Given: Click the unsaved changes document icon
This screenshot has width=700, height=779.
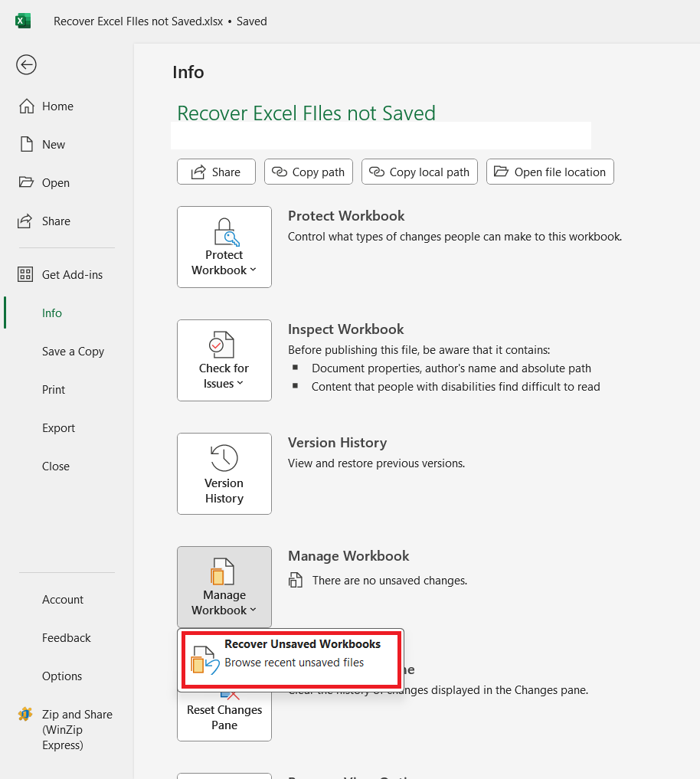Looking at the screenshot, I should coord(296,580).
